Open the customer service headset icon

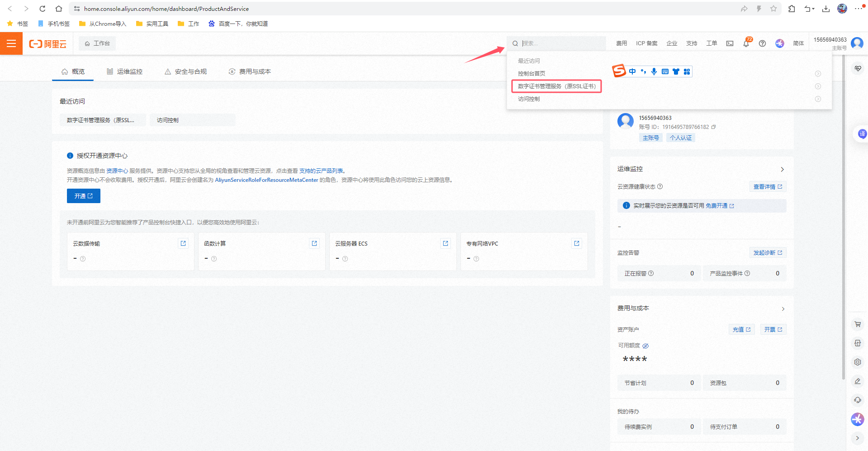[857, 400]
